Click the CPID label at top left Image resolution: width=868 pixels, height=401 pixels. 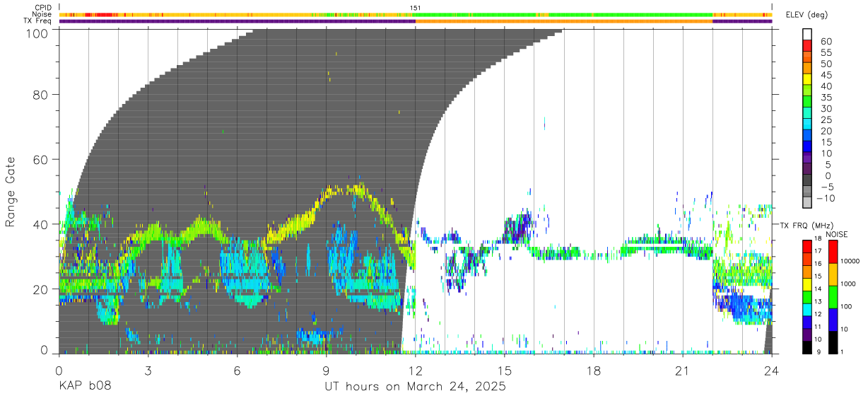pyautogui.click(x=44, y=8)
